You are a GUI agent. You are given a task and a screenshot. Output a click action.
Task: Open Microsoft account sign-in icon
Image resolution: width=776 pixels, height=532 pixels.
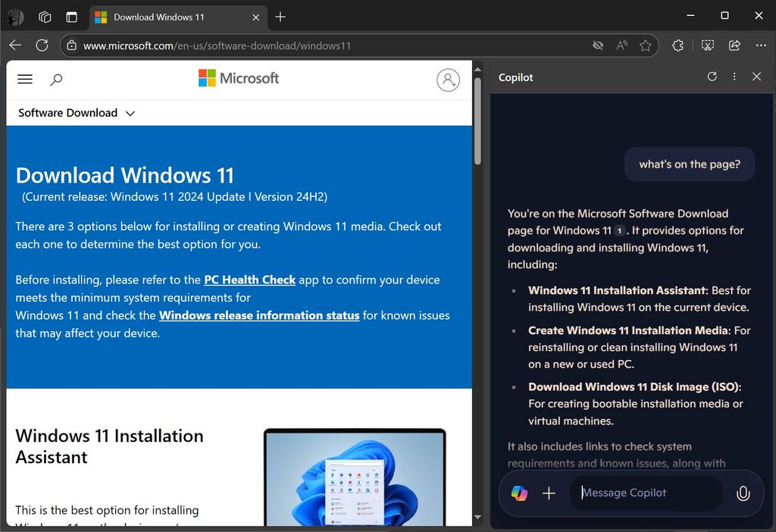click(x=448, y=80)
